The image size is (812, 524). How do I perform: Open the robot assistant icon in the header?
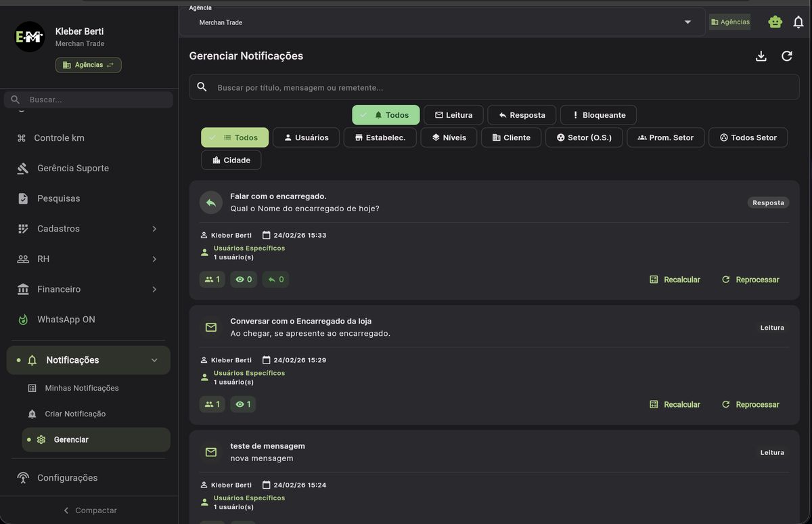tap(775, 21)
